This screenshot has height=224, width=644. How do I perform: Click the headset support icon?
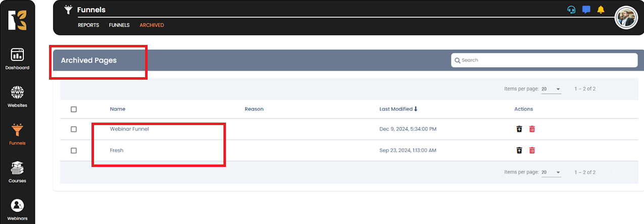pyautogui.click(x=571, y=10)
